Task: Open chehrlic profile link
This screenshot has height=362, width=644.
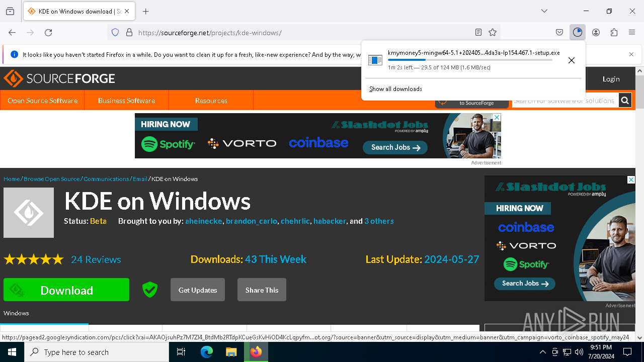Action: click(x=295, y=221)
